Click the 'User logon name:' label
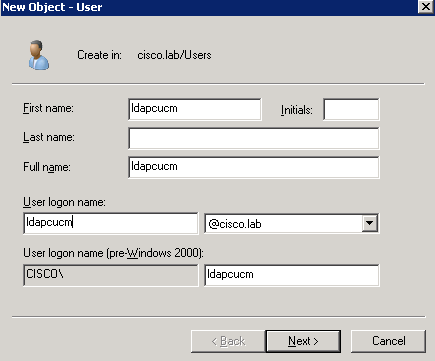Image resolution: width=435 pixels, height=361 pixels. pyautogui.click(x=64, y=202)
